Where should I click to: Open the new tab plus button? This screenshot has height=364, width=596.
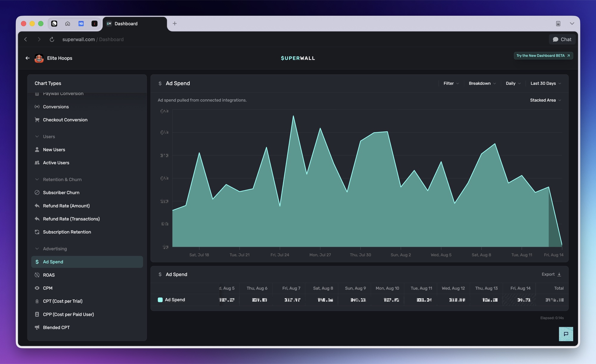(175, 24)
